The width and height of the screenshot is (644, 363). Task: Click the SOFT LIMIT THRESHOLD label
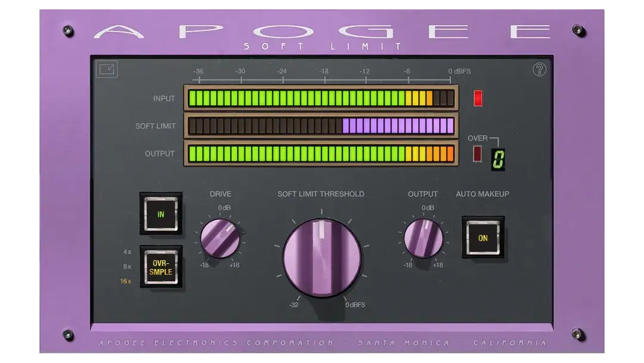(321, 194)
